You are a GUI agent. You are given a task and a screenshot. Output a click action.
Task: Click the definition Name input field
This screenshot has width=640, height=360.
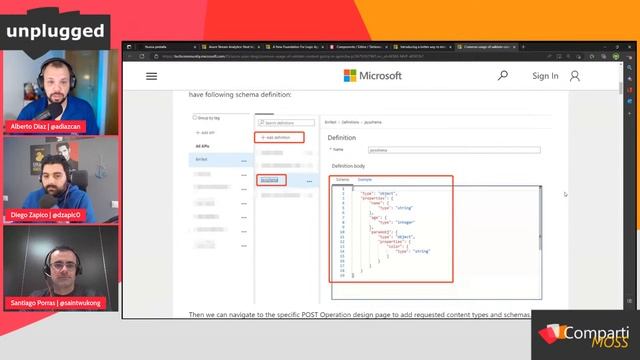454,150
